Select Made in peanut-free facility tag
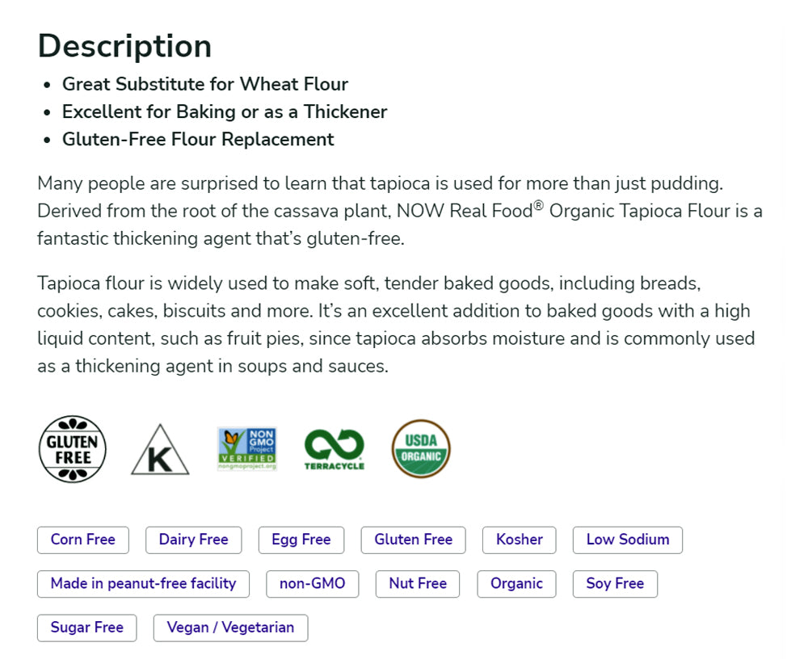 (144, 583)
